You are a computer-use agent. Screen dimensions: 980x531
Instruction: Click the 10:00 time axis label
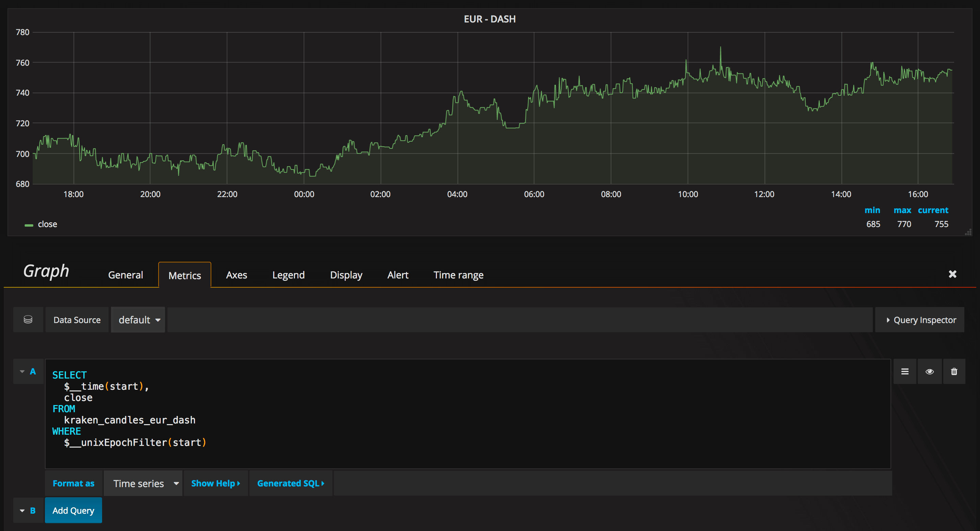(688, 194)
